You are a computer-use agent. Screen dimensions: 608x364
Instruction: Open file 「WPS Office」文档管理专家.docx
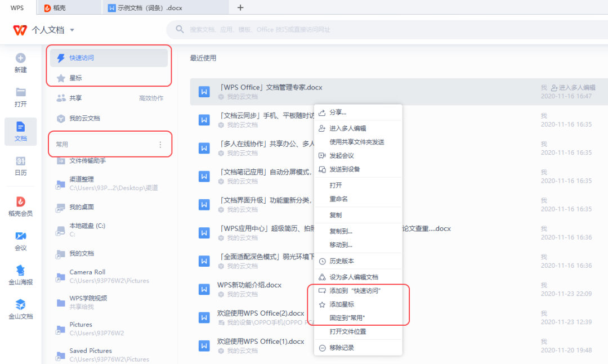(271, 88)
